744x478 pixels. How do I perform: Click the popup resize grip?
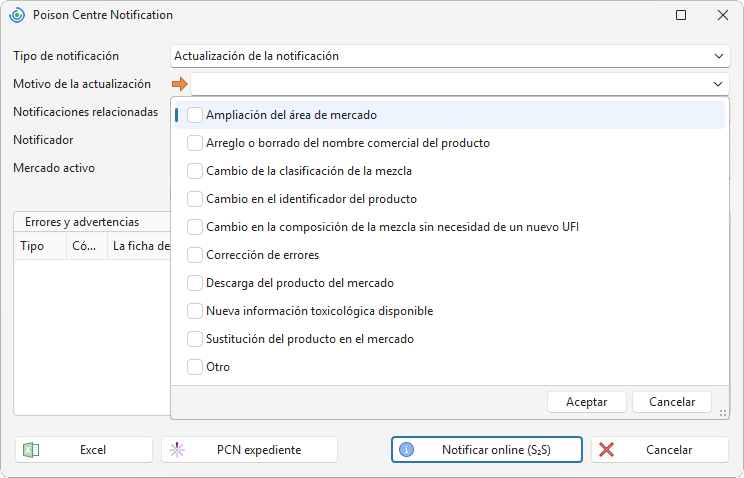pyautogui.click(x=723, y=413)
